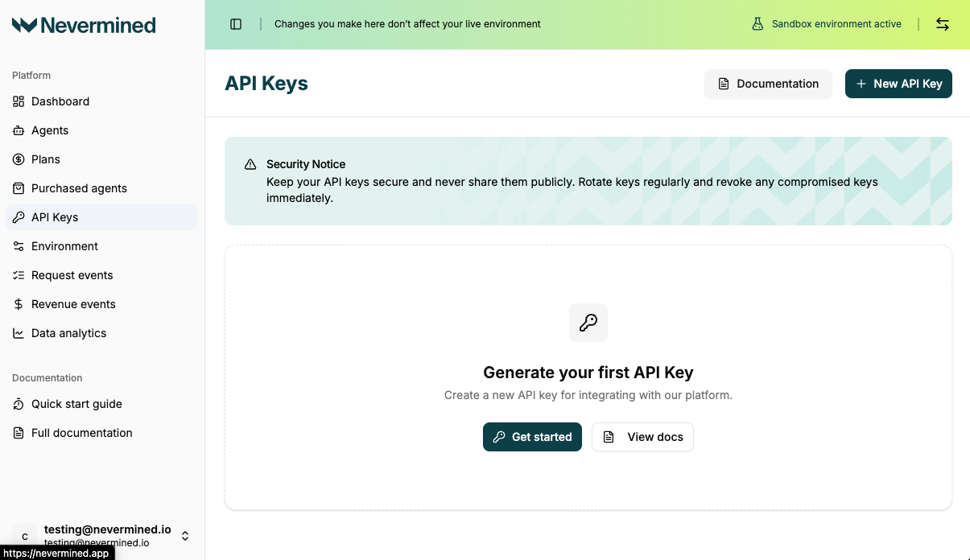
Task: Select the Dashboard icon in sidebar
Action: pyautogui.click(x=18, y=101)
